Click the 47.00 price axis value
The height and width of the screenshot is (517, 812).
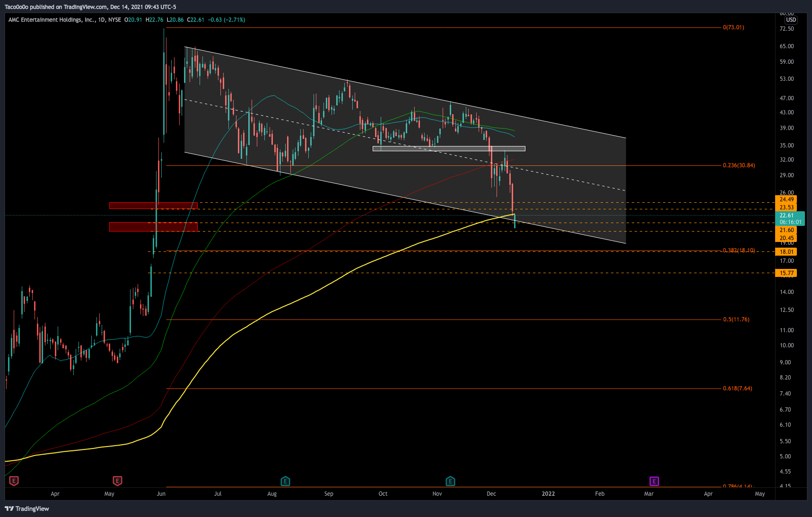[786, 98]
